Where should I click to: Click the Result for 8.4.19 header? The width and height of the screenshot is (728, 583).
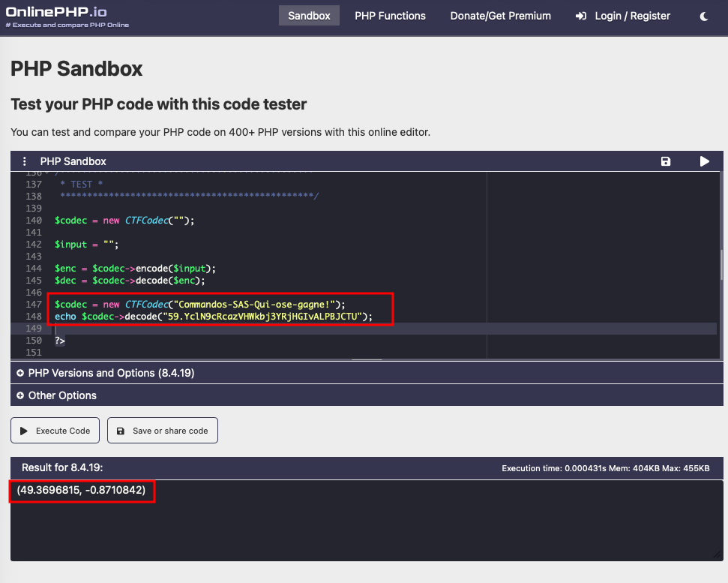62,467
